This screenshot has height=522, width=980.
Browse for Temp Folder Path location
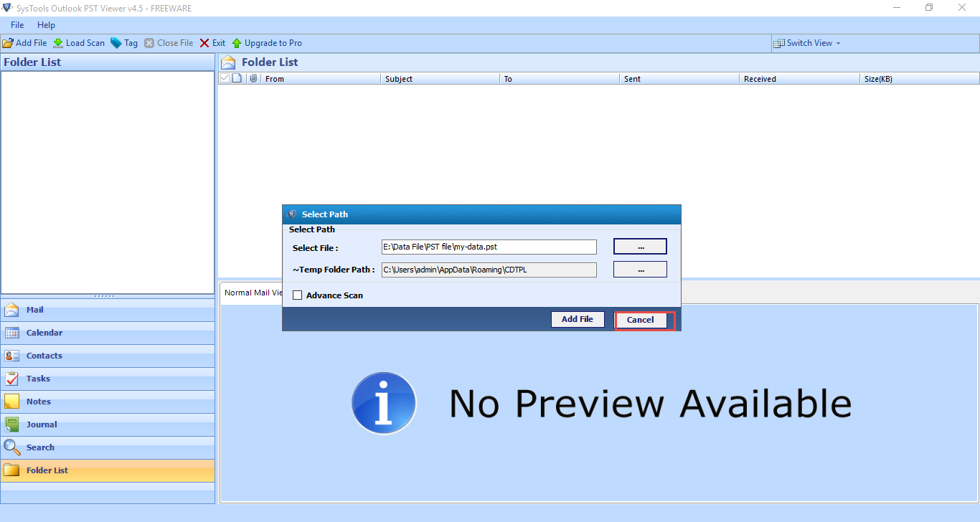point(640,270)
